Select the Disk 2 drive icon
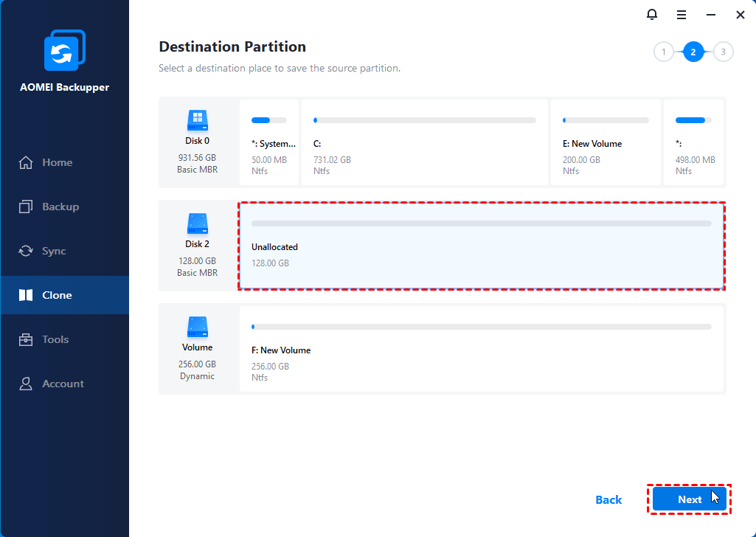This screenshot has height=537, width=756. 197,224
